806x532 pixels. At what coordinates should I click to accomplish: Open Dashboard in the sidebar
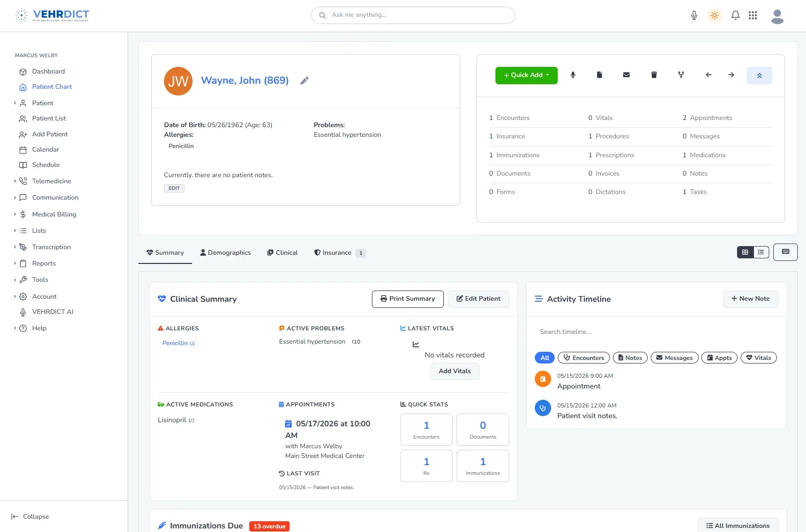[49, 71]
